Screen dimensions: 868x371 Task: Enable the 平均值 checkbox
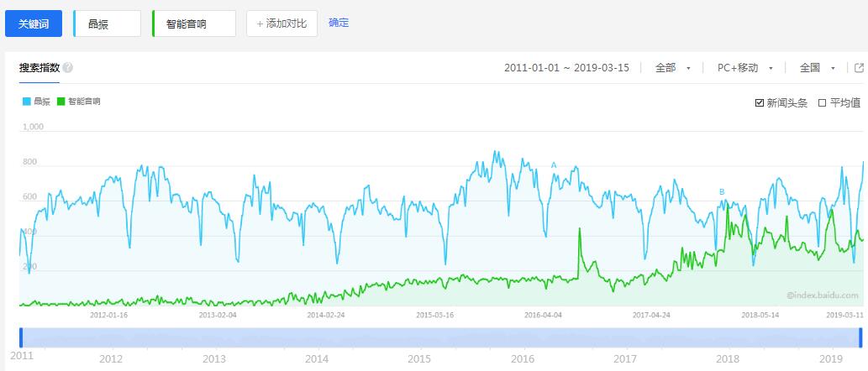pos(823,103)
